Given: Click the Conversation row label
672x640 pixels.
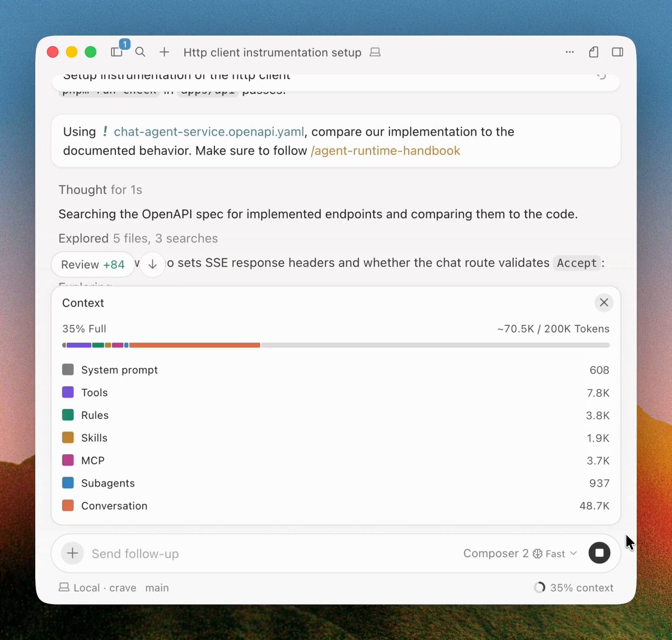Looking at the screenshot, I should click(x=114, y=506).
